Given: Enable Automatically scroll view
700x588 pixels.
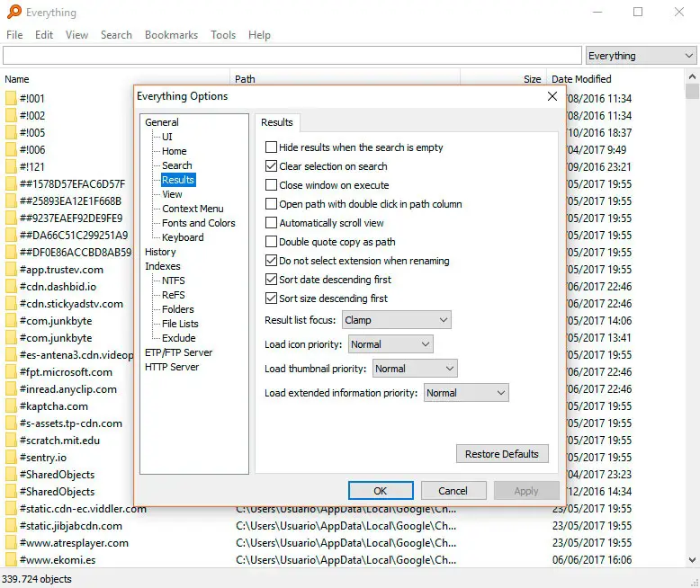Looking at the screenshot, I should 271,223.
